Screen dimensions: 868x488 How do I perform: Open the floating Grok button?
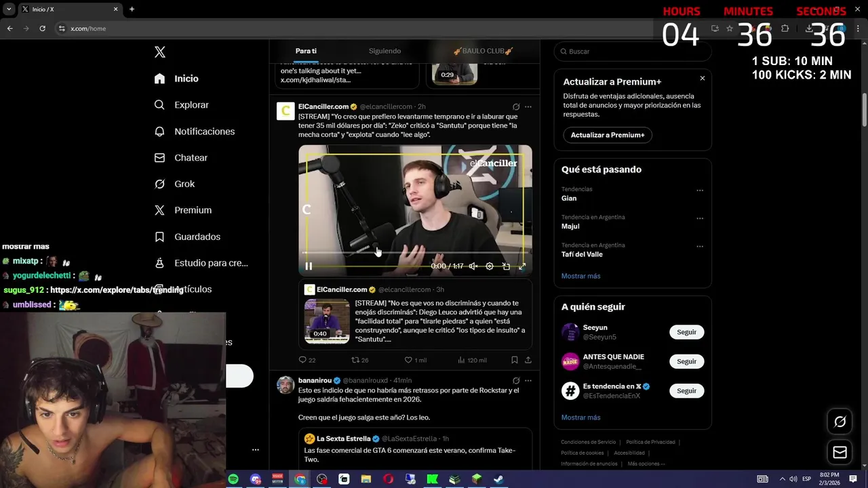(x=840, y=422)
